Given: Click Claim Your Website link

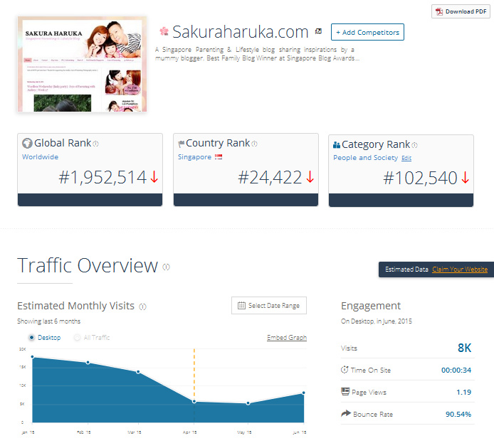Looking at the screenshot, I should [x=460, y=270].
